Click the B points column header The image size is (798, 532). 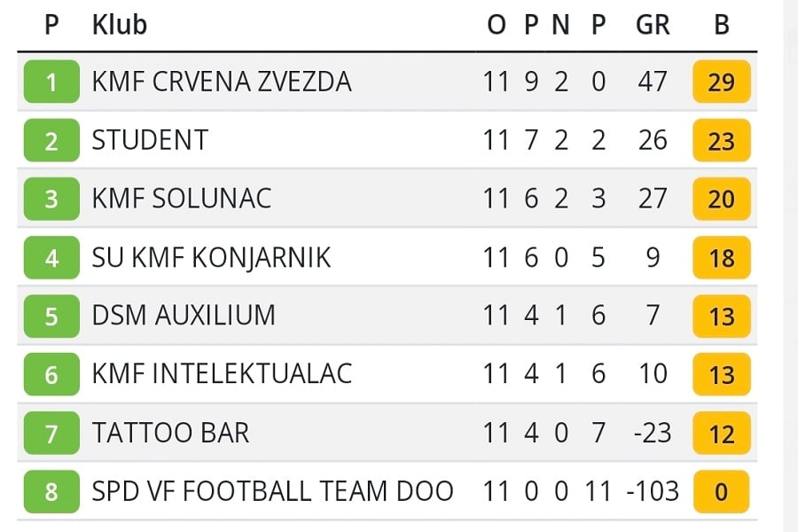point(721,25)
